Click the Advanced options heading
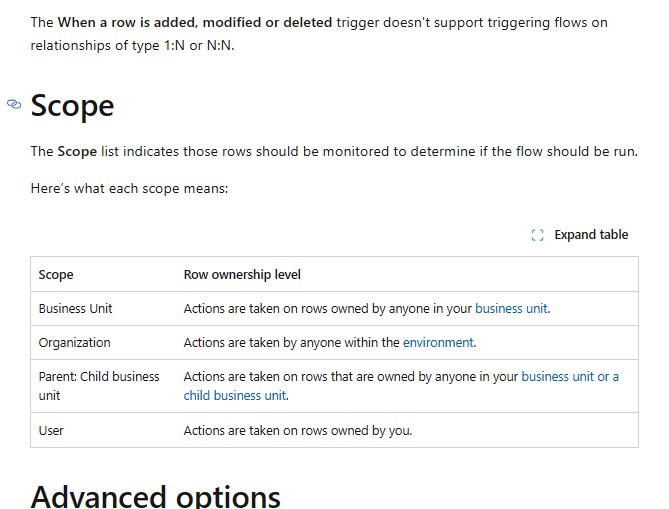The image size is (669, 509). (155, 496)
